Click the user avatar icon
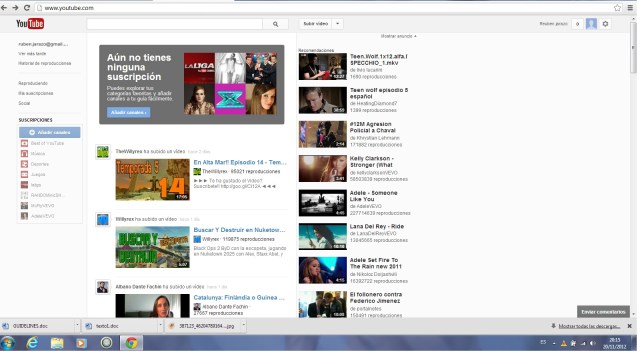Viewport: 640px width, 360px height. coord(591,24)
